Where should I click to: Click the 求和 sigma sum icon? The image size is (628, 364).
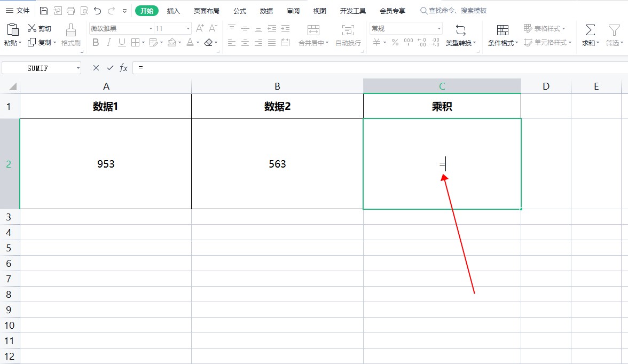click(590, 30)
